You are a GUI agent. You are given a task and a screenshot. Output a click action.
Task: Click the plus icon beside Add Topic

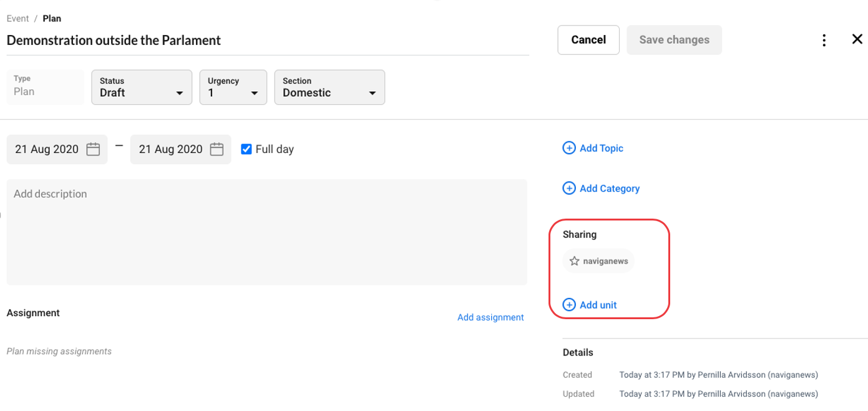pyautogui.click(x=569, y=148)
